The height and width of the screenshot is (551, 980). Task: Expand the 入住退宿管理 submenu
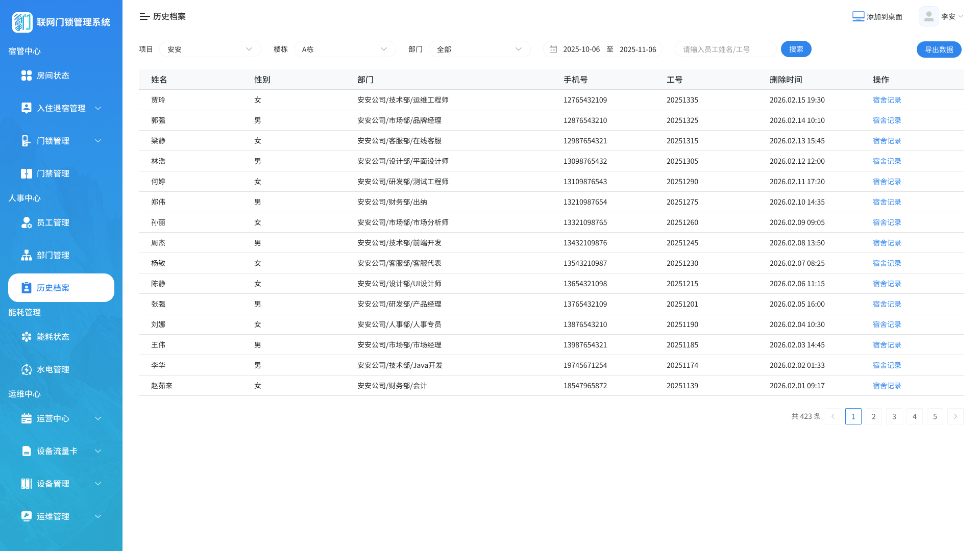pyautogui.click(x=61, y=108)
